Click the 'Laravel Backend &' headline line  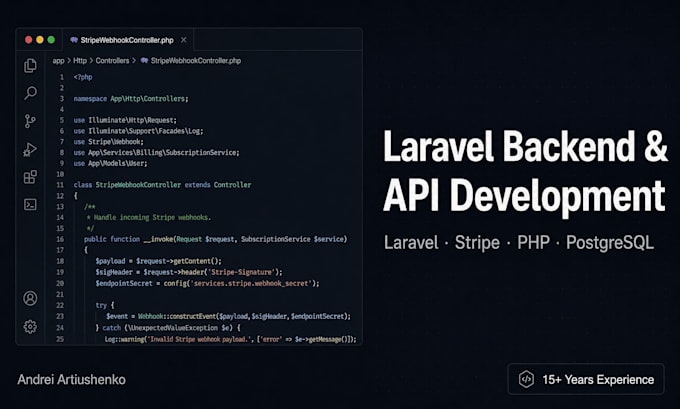pos(525,147)
